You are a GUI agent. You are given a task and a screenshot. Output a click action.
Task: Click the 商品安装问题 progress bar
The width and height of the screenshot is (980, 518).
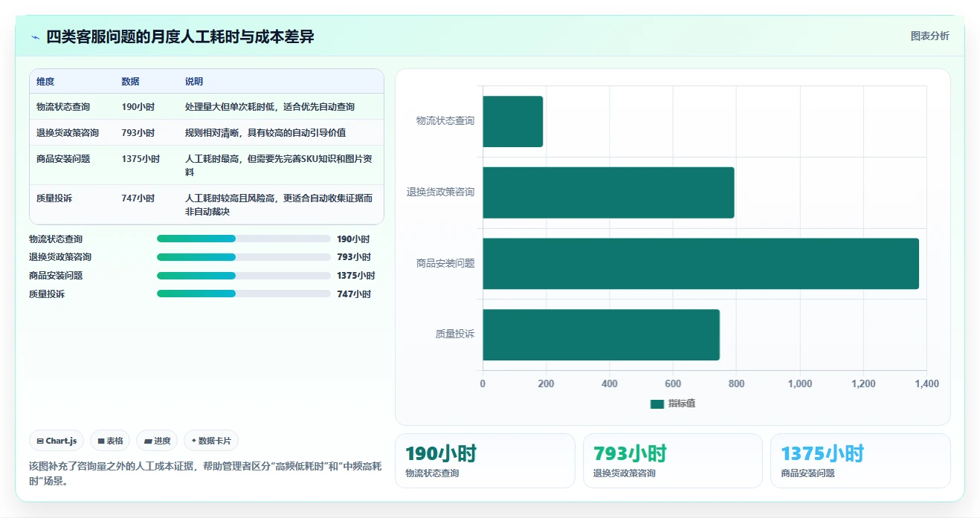coord(244,275)
